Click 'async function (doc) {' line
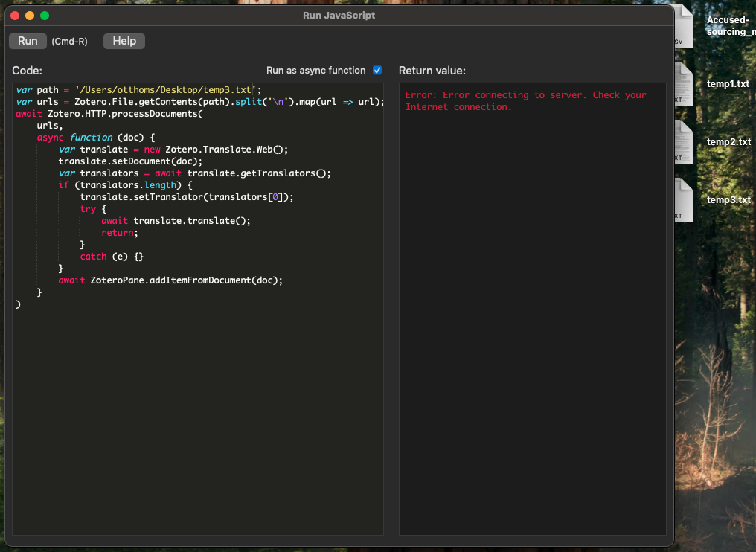This screenshot has height=552, width=756. point(96,138)
